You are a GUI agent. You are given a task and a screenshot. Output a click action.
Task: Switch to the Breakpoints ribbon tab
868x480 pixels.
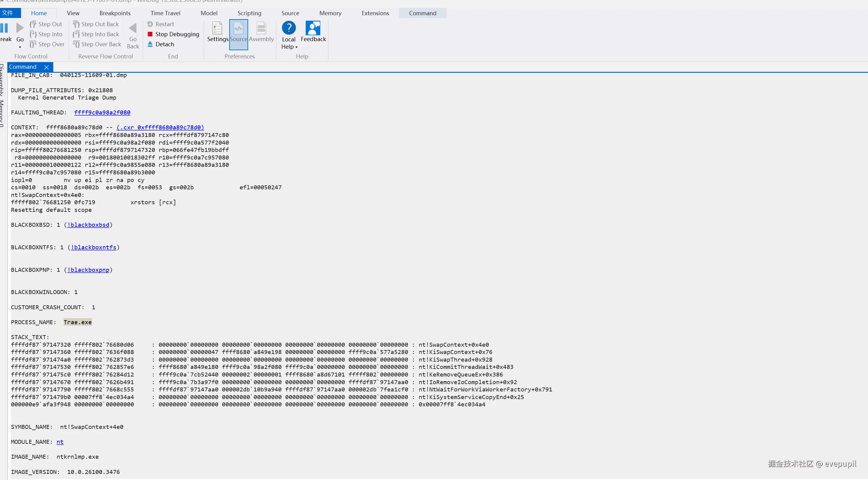115,13
